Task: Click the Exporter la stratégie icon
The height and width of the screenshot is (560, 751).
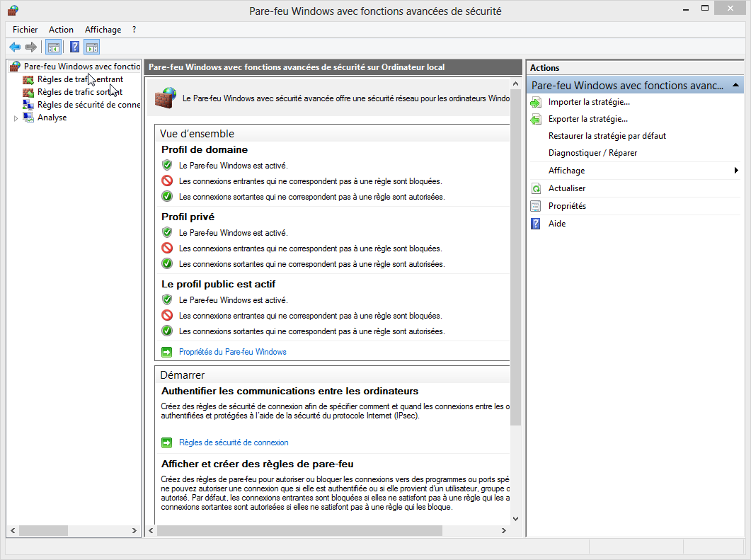Action: [536, 119]
